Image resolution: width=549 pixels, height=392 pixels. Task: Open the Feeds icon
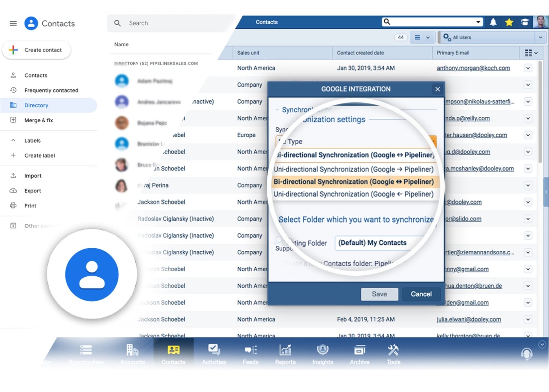[251, 353]
